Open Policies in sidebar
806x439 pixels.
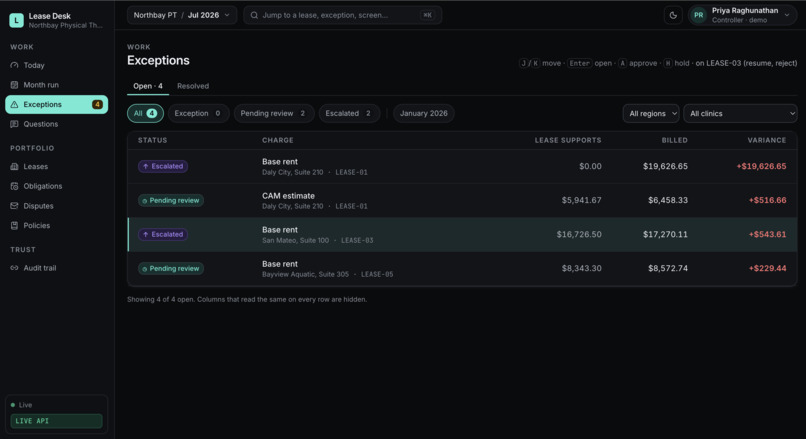pyautogui.click(x=57, y=225)
